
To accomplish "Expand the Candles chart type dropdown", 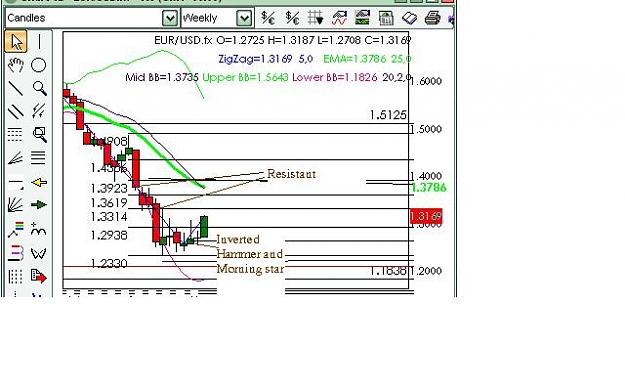I will coord(169,18).
